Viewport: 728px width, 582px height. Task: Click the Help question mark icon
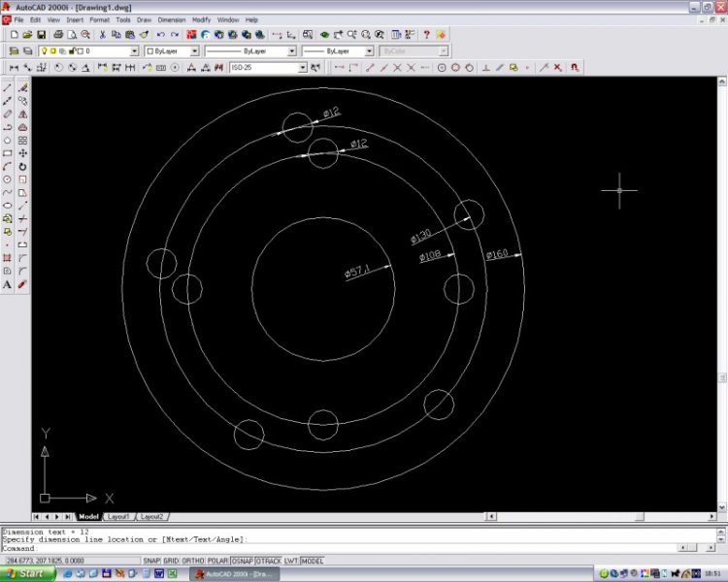click(x=426, y=34)
